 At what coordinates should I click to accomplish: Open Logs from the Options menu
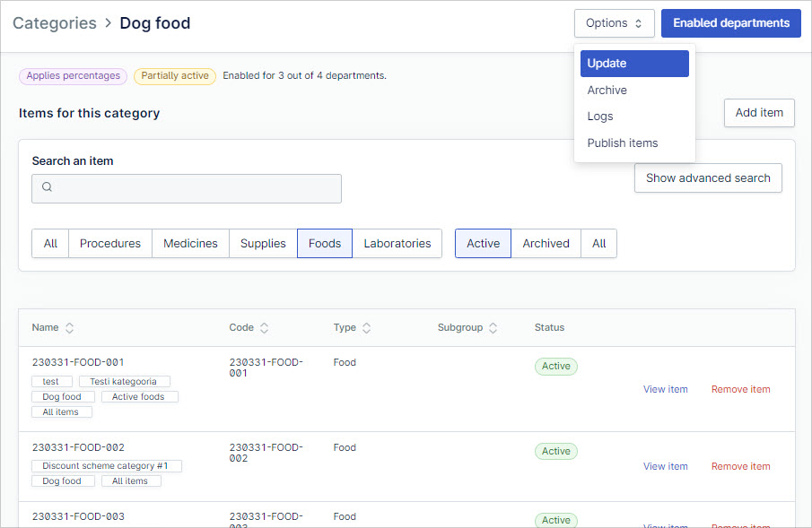(634, 117)
